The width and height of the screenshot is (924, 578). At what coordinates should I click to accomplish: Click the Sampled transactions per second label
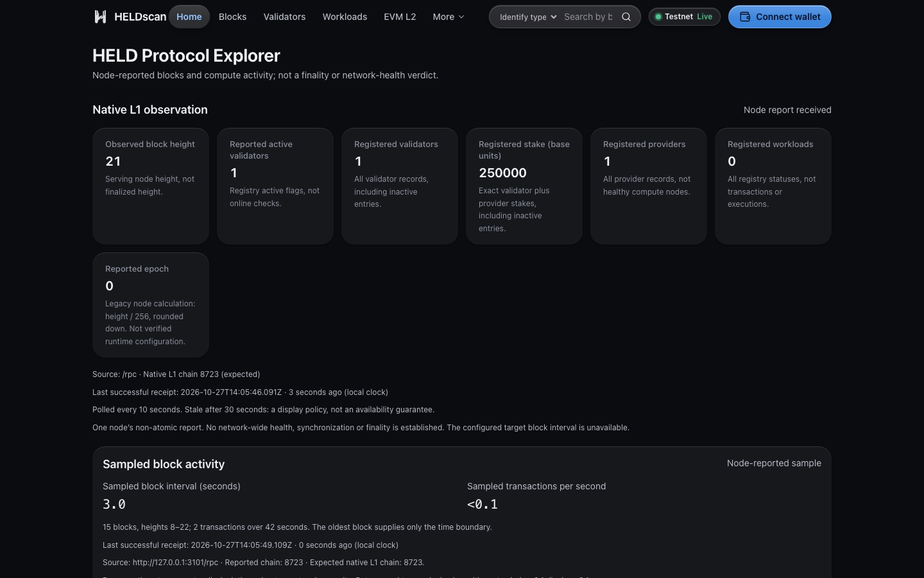pyautogui.click(x=536, y=486)
